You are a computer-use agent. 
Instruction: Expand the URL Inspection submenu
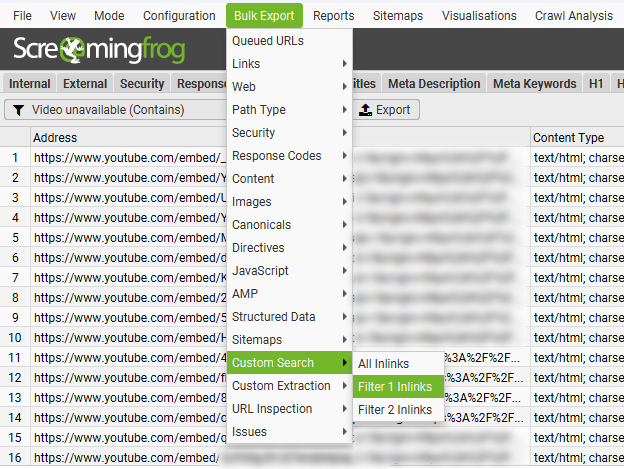289,409
